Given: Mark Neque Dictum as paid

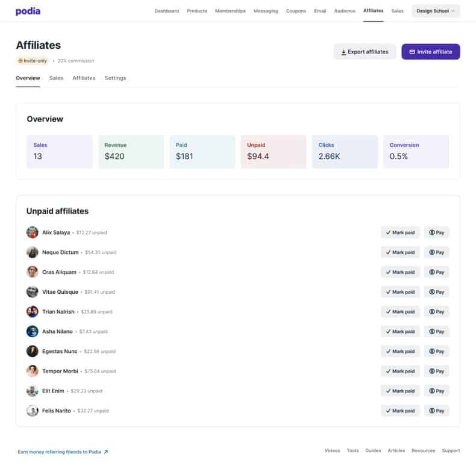Looking at the screenshot, I should pyautogui.click(x=400, y=252).
